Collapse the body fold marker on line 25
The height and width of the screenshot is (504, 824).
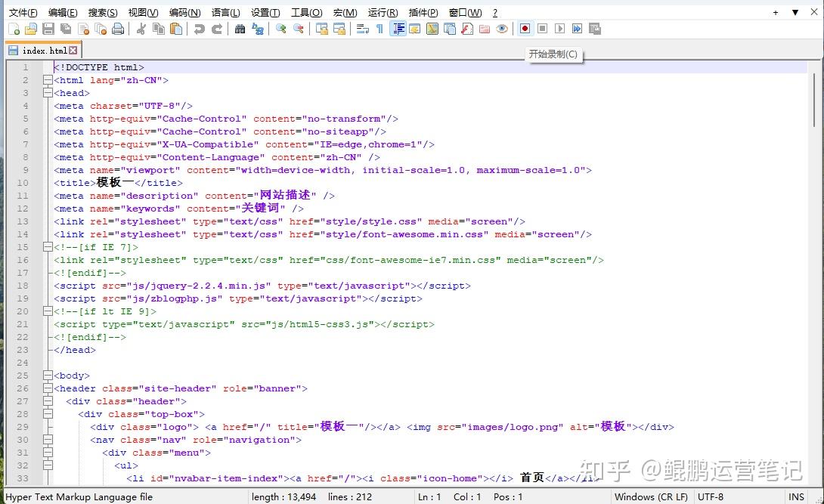[x=48, y=375]
